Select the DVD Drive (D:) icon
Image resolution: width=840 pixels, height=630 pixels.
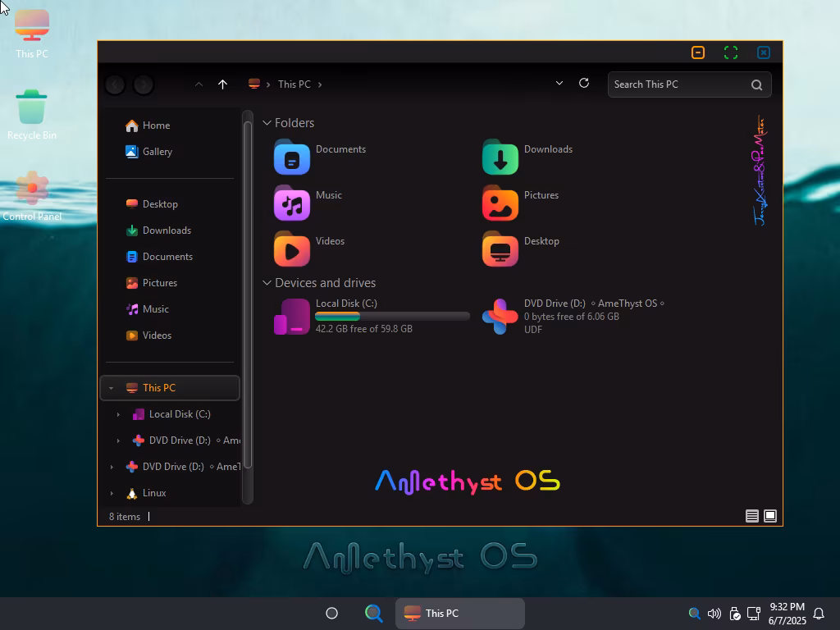click(500, 317)
